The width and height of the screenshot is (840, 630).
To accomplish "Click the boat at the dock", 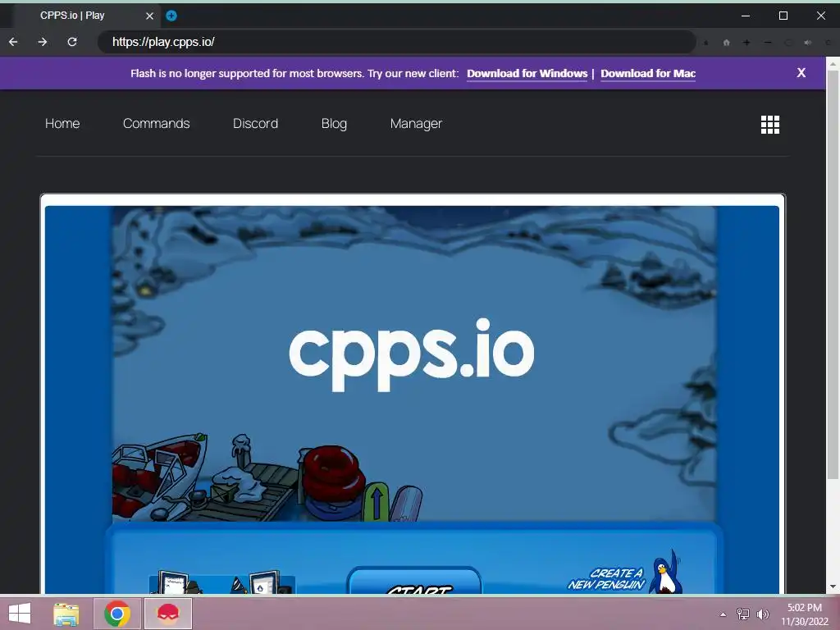I will click(158, 477).
